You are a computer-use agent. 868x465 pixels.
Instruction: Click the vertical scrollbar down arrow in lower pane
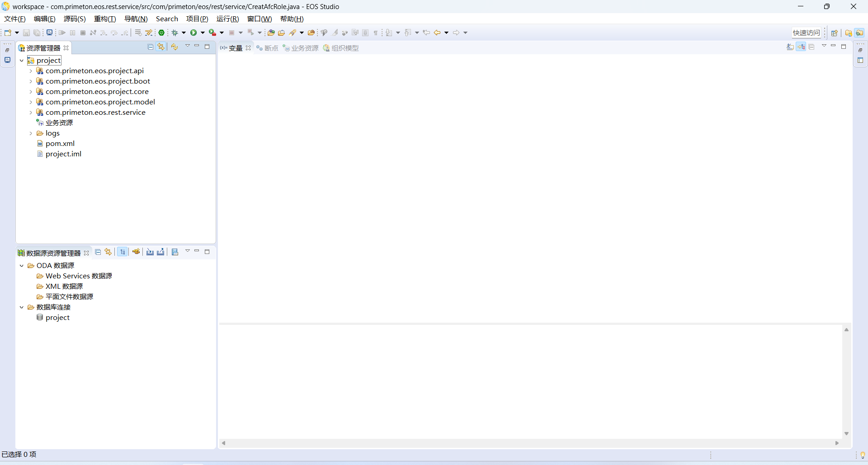846,434
